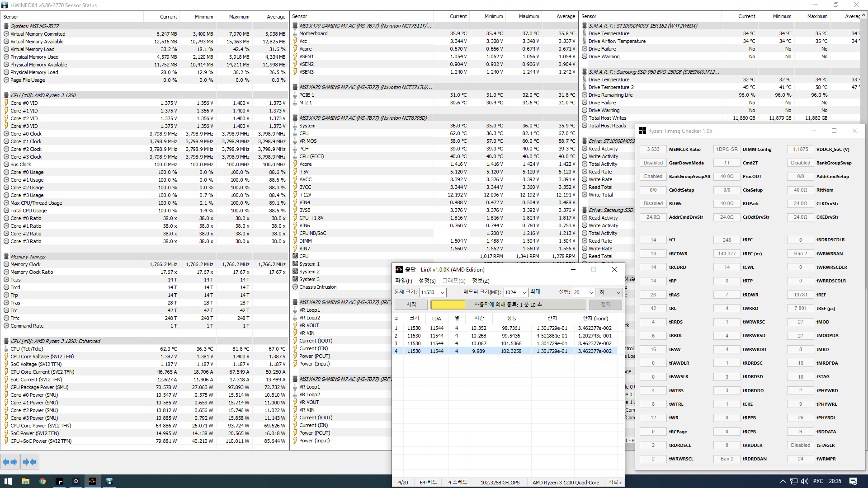
Task: Switch to LinX via its taskbar icon
Action: tap(92, 481)
